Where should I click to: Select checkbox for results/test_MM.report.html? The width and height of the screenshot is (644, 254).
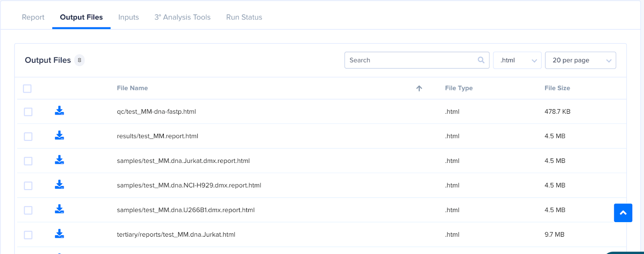[x=28, y=136]
